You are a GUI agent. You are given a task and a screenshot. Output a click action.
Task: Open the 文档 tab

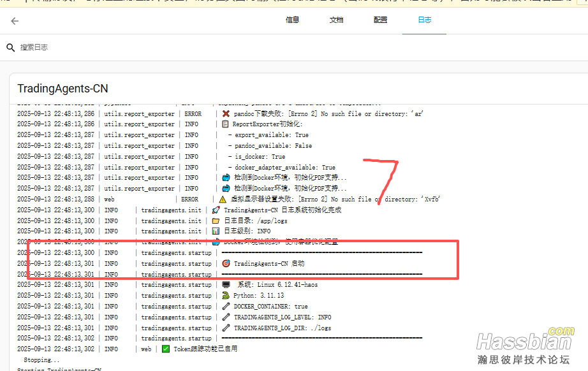pos(336,20)
